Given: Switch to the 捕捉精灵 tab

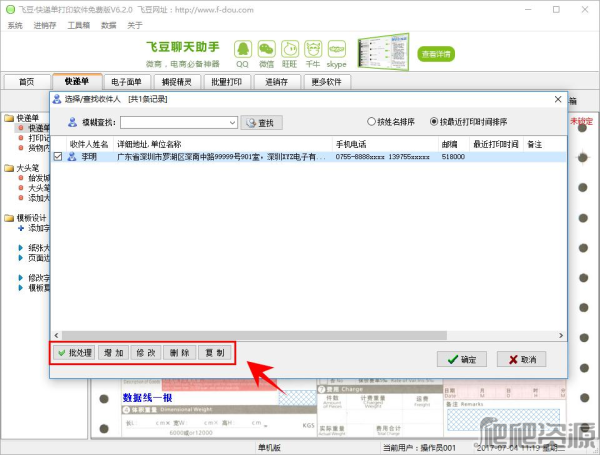Looking at the screenshot, I should [176, 82].
